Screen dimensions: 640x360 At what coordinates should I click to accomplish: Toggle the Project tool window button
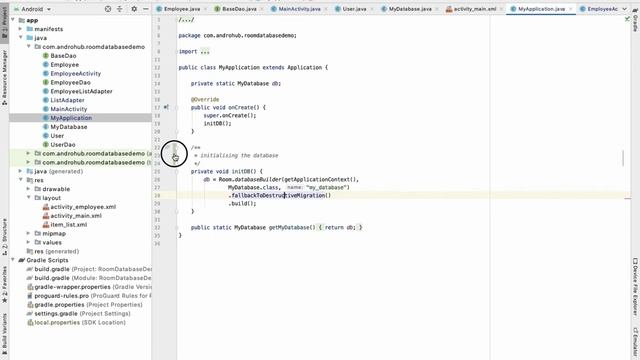[x=4, y=22]
